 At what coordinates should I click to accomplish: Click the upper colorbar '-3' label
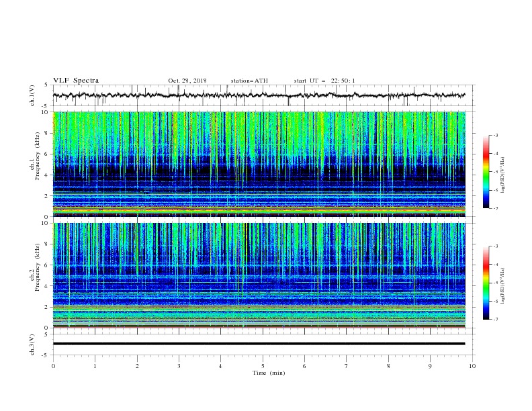(495, 135)
